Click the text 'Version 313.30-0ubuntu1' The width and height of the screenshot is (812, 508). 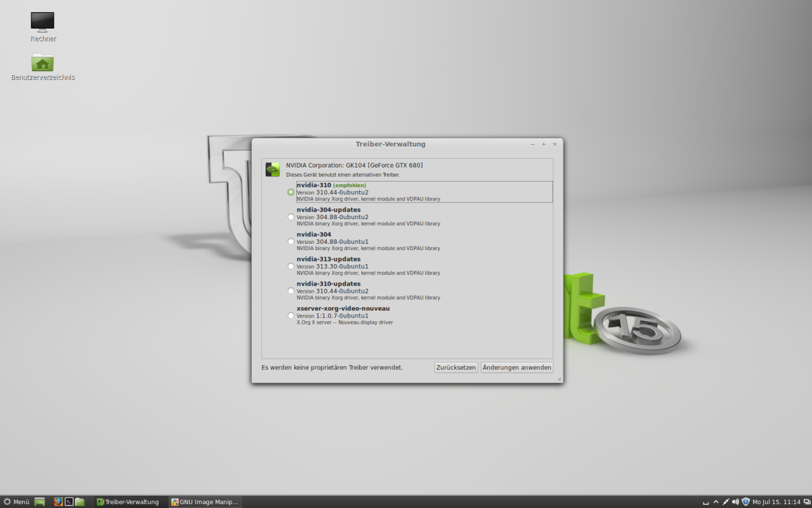click(x=332, y=267)
